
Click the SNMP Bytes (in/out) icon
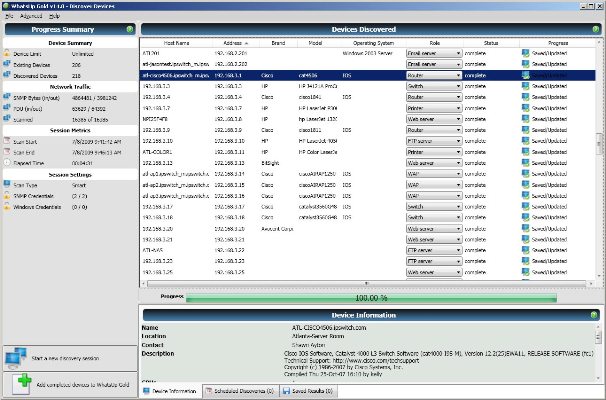[x=7, y=97]
